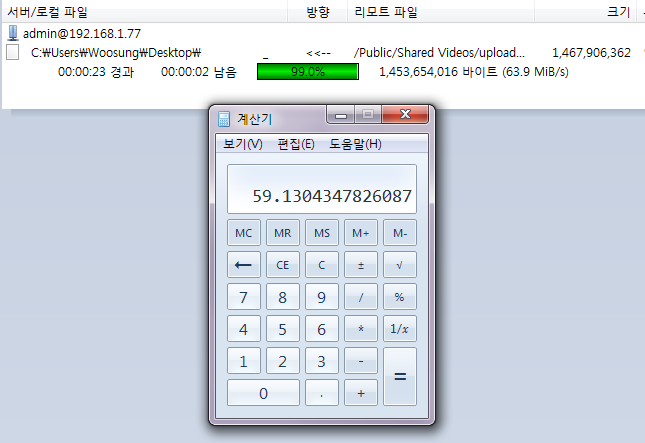Click the plus-minus sign button
Screen dimensions: 645x443
pos(361,266)
